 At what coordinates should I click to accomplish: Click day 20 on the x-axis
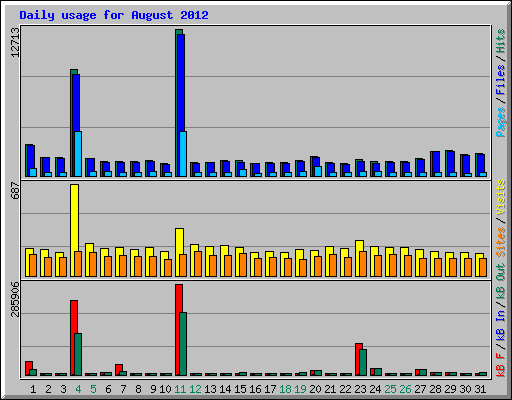[x=315, y=389]
